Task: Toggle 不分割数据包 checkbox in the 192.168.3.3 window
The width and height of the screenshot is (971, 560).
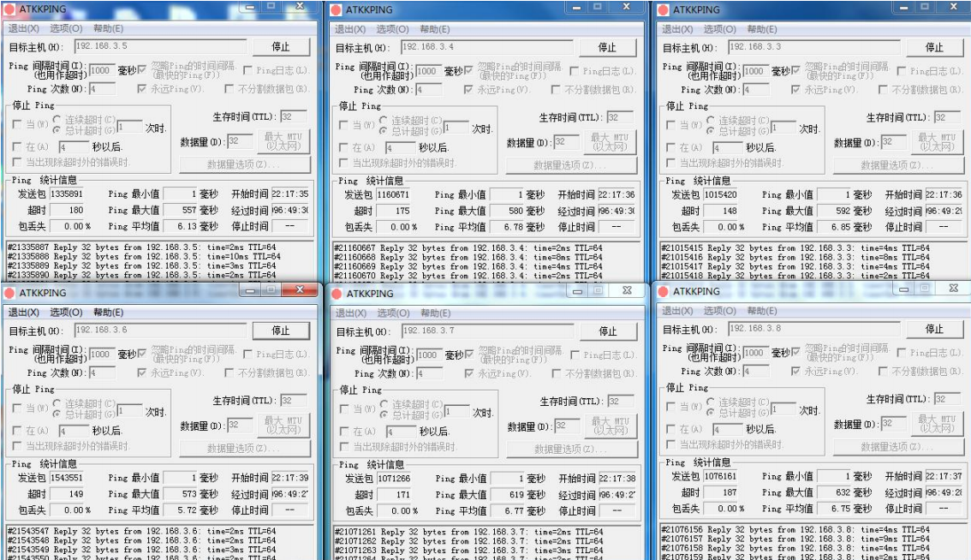Action: (x=883, y=90)
